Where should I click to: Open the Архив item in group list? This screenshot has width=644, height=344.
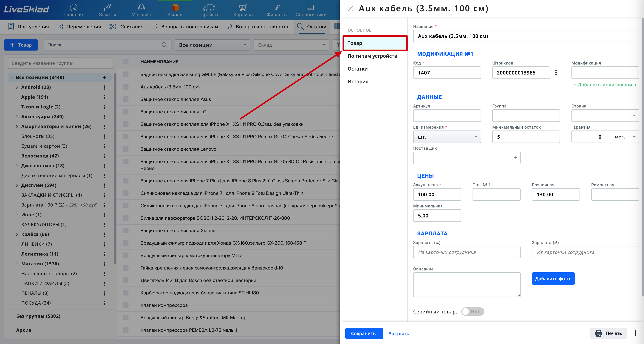pos(24,330)
